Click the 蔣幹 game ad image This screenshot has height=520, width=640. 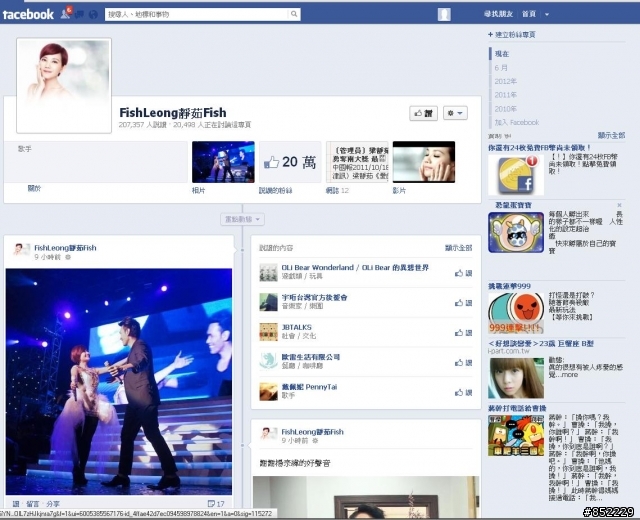[x=516, y=436]
